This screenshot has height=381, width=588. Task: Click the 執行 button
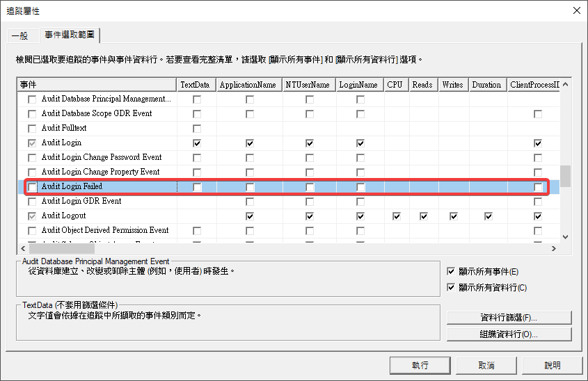(420, 365)
